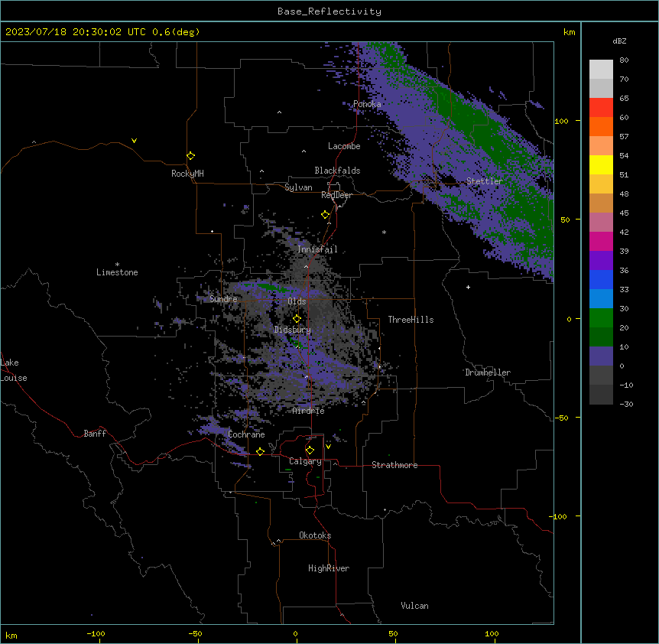The height and width of the screenshot is (644, 659).
Task: Click the Ponoka city label
Action: (x=367, y=104)
